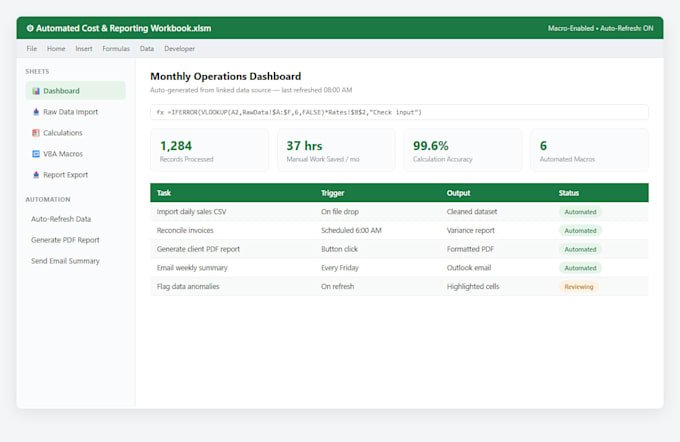Click the 37 hrs Manual Work Saved card
This screenshot has height=442, width=680.
336,150
